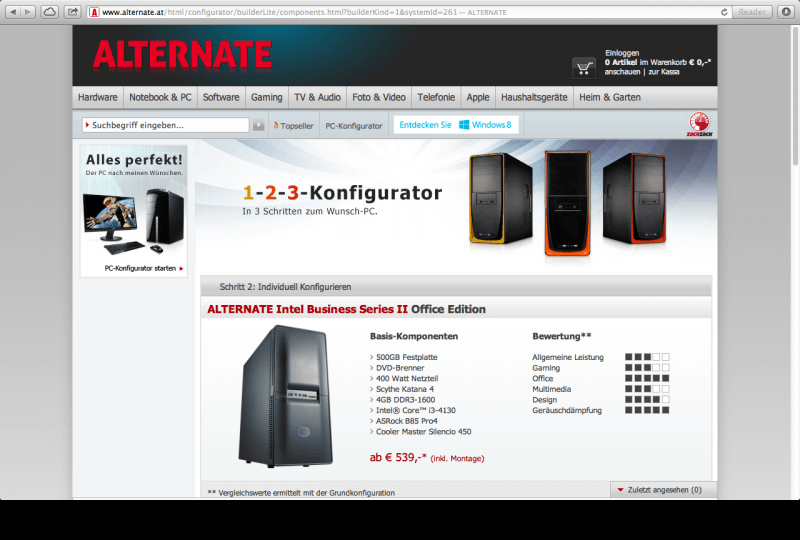The width and height of the screenshot is (800, 540).
Task: Click the Office rating bar
Action: (x=647, y=378)
